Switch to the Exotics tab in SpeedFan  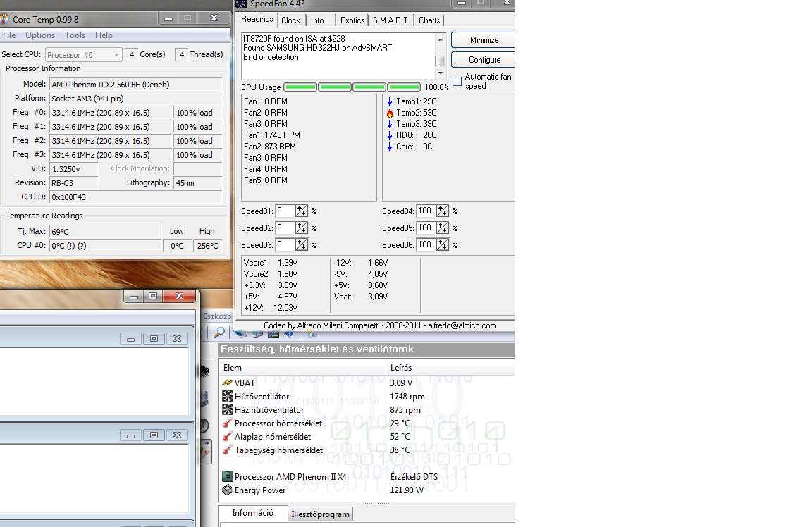[x=352, y=20]
